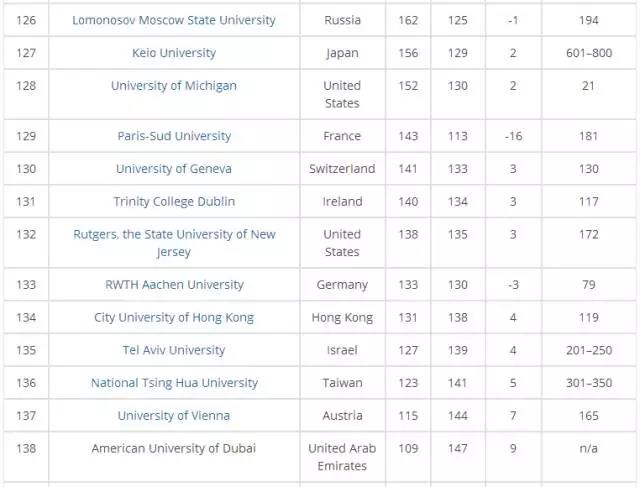
Task: Click the 301–350 ranking cell
Action: click(588, 383)
